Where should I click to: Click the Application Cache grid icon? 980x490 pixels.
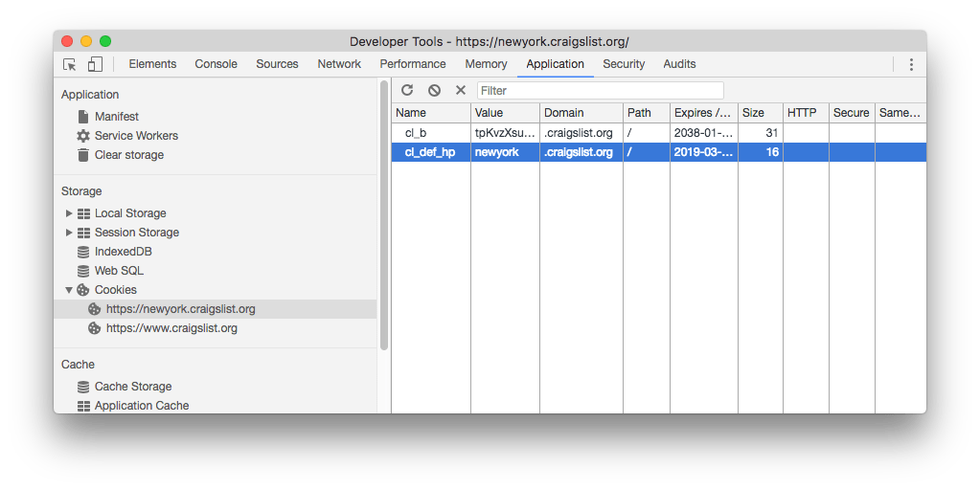(83, 406)
